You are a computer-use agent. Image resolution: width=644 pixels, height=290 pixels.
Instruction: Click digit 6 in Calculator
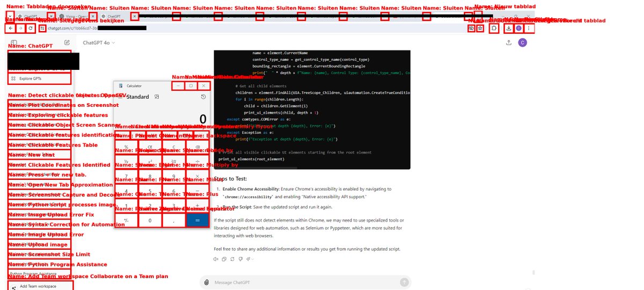(174, 191)
